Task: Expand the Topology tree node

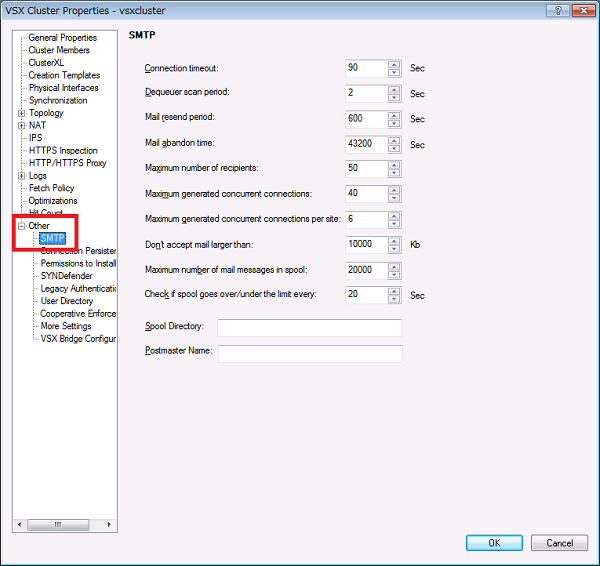Action: coord(21,113)
